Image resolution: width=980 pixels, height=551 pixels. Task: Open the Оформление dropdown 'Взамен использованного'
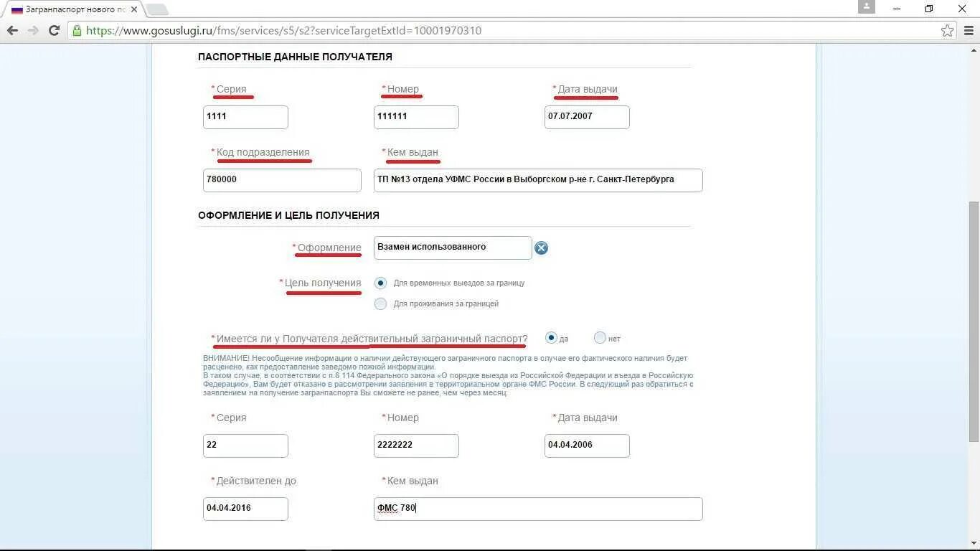click(453, 248)
